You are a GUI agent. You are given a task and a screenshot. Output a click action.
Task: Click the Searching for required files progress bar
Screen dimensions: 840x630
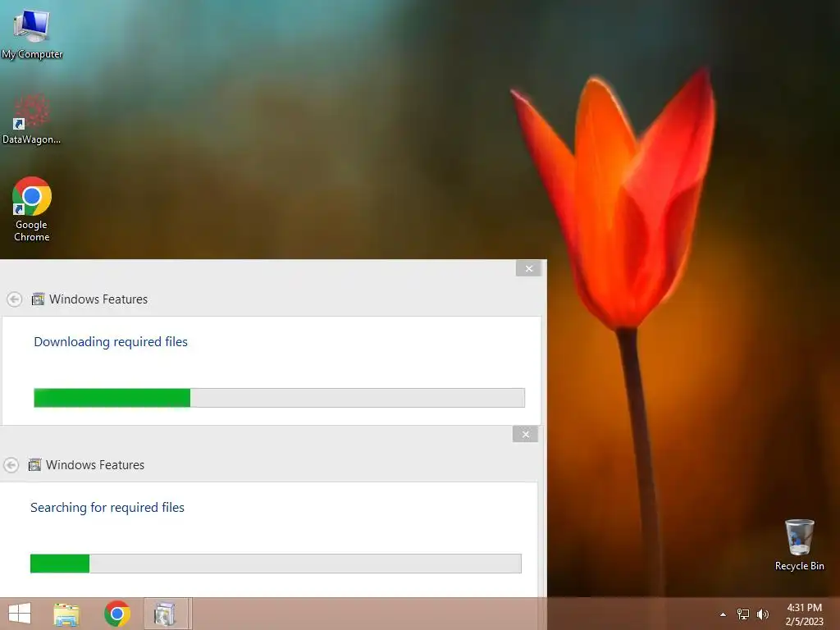[x=276, y=563]
